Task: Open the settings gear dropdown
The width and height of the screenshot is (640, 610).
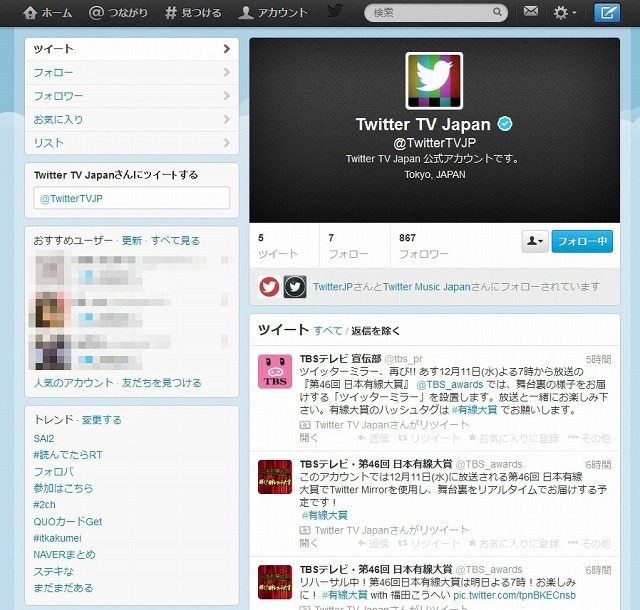Action: point(564,13)
